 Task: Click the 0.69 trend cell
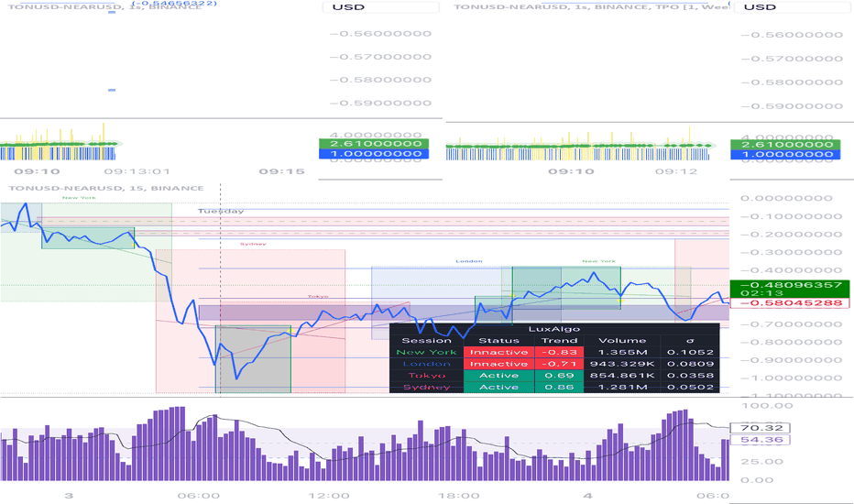pyautogui.click(x=559, y=376)
